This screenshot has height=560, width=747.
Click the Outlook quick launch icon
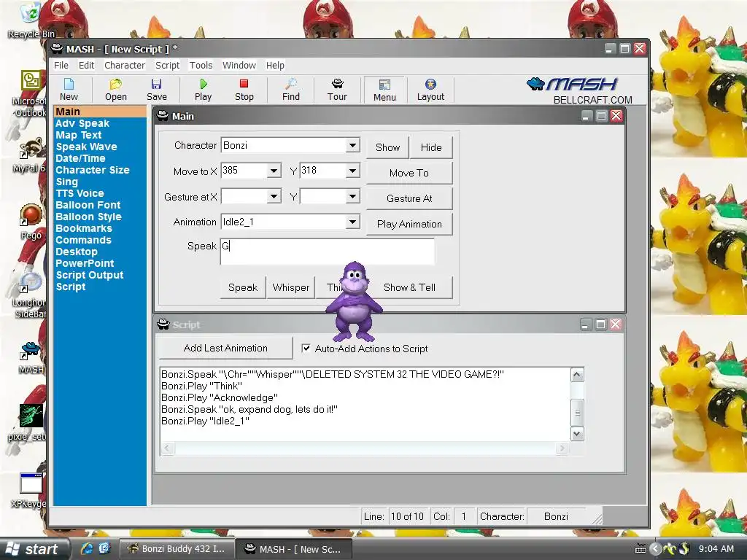[x=104, y=548]
